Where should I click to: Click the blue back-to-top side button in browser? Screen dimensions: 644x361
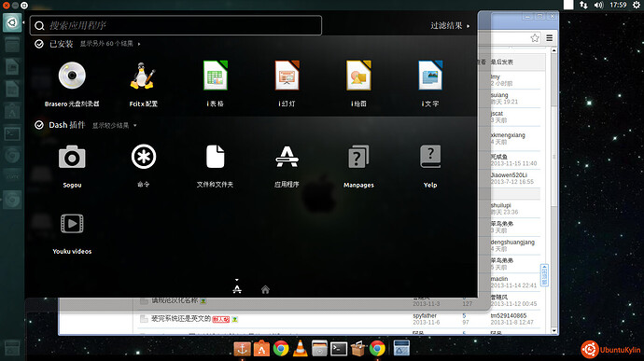(x=544, y=275)
